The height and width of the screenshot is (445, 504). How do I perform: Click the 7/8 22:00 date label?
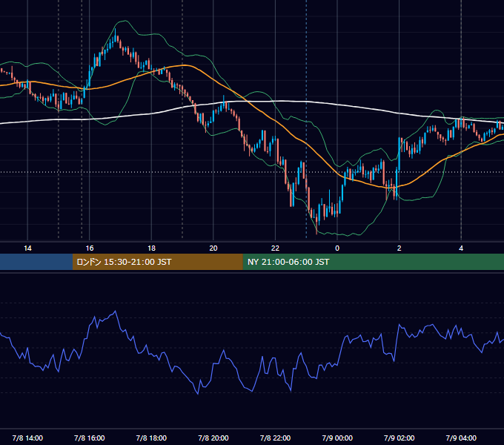pyautogui.click(x=275, y=438)
